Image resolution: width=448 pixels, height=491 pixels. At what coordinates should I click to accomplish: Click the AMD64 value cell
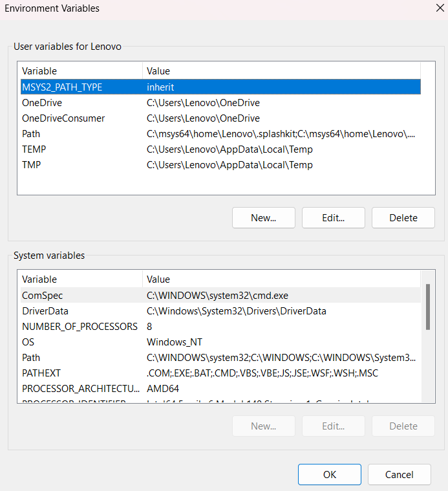163,389
